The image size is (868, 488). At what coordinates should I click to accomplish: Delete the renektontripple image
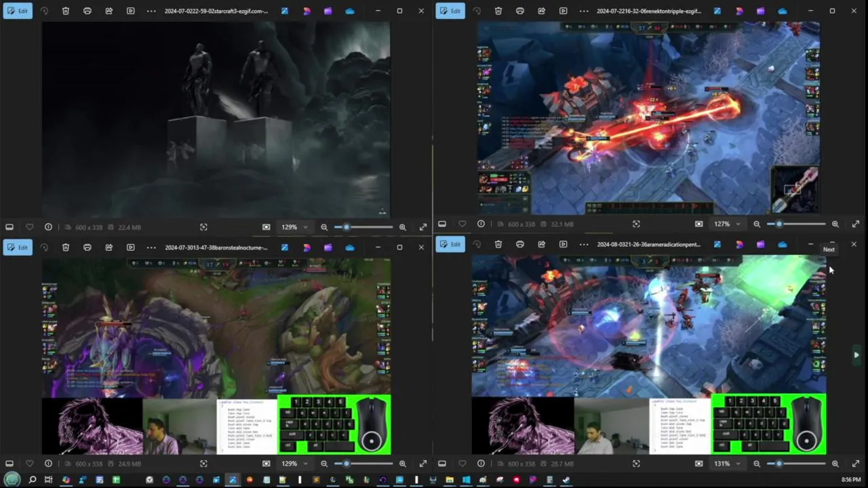click(498, 11)
